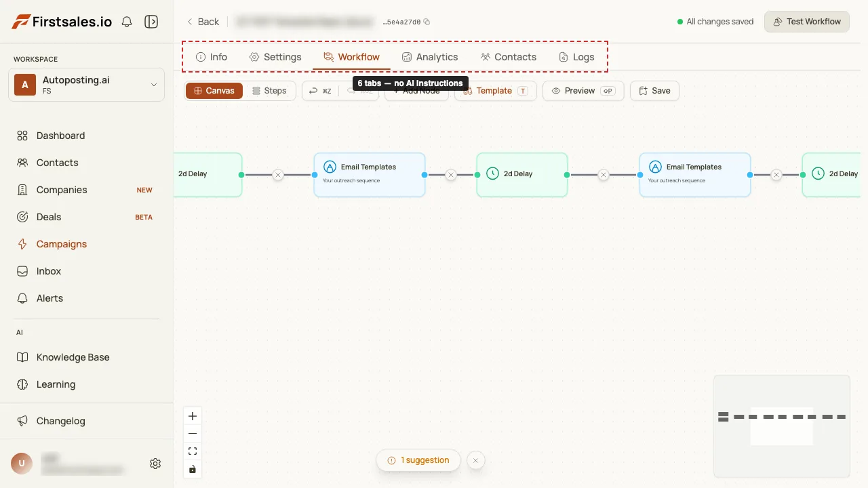Image resolution: width=868 pixels, height=488 pixels.
Task: Preview the workflow
Action: pos(583,91)
